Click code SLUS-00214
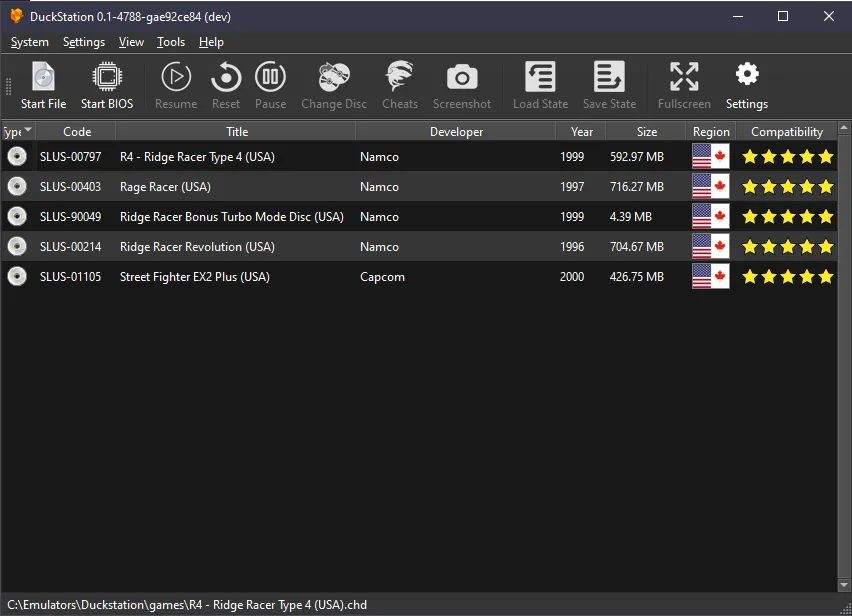 tap(70, 247)
